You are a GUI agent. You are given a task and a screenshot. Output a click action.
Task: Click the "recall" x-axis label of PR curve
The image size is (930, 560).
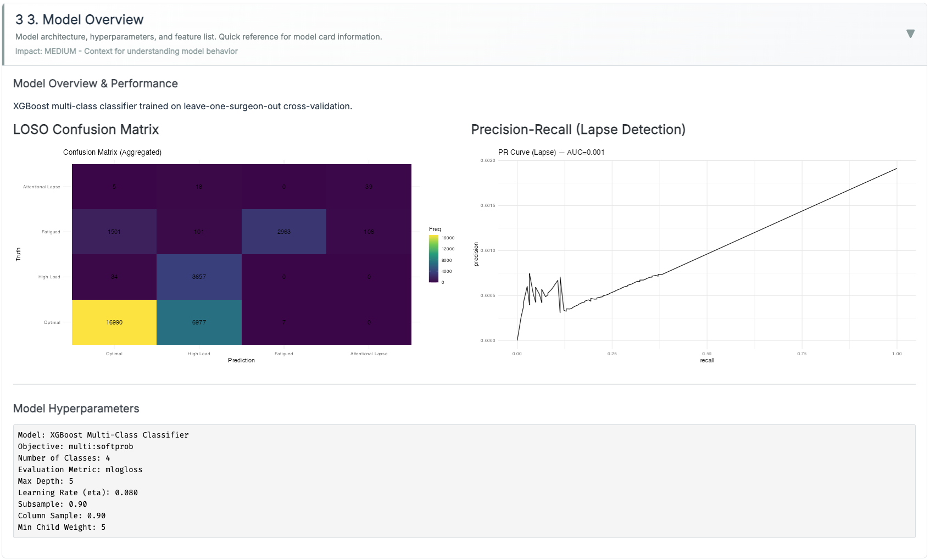pyautogui.click(x=706, y=360)
